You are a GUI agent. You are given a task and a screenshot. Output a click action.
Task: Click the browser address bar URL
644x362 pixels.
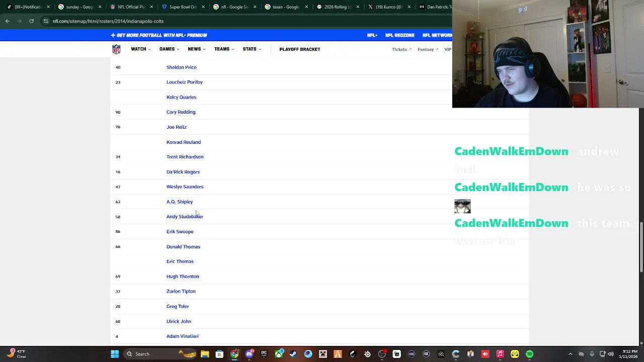(108, 21)
